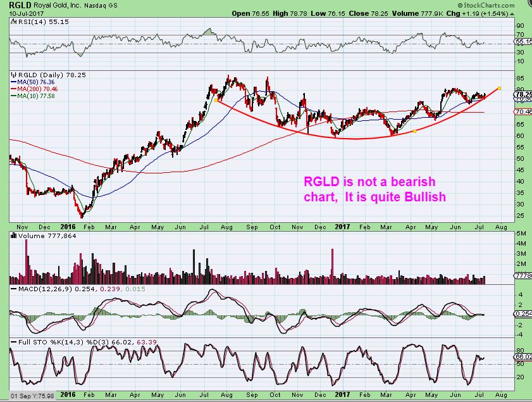Click the RSI(14) 55.15 indicator label
Screen dimensions: 532x402
pos(43,22)
